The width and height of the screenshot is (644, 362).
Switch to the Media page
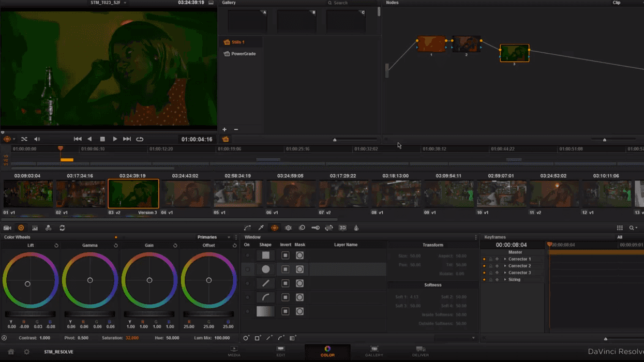point(234,352)
